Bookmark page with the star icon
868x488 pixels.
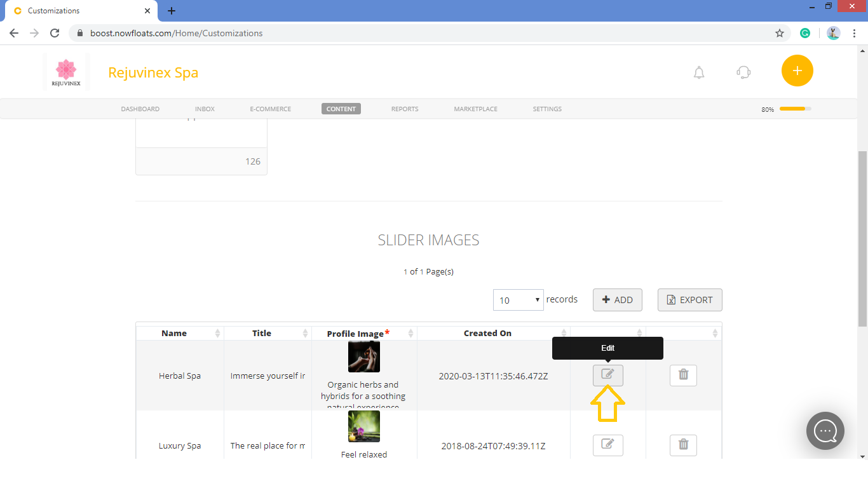[780, 33]
